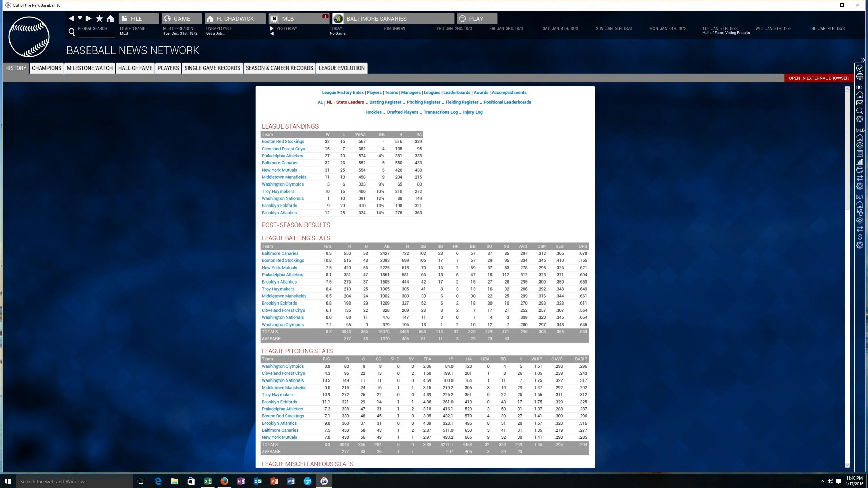Click Boston Red Stockings in League Standings
The width and height of the screenshot is (868, 488).
click(283, 141)
